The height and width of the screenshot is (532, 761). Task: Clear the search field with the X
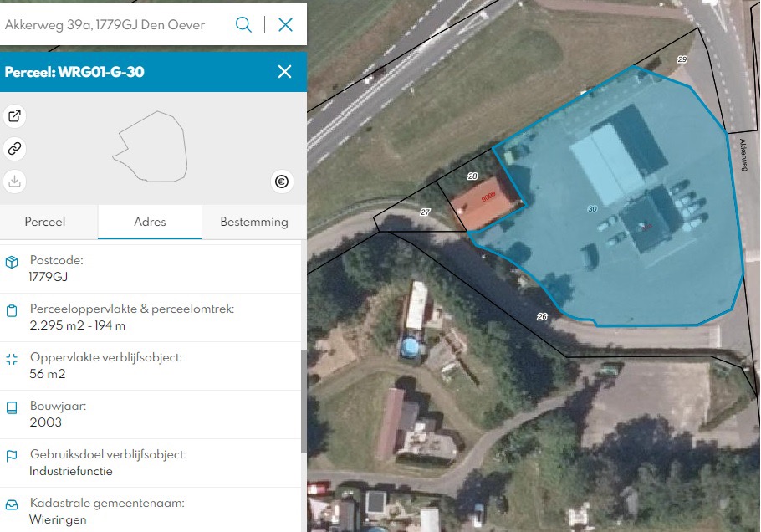285,24
